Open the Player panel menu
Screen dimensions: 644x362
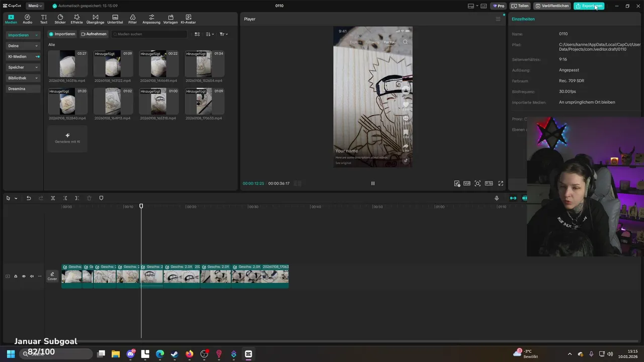(x=498, y=19)
